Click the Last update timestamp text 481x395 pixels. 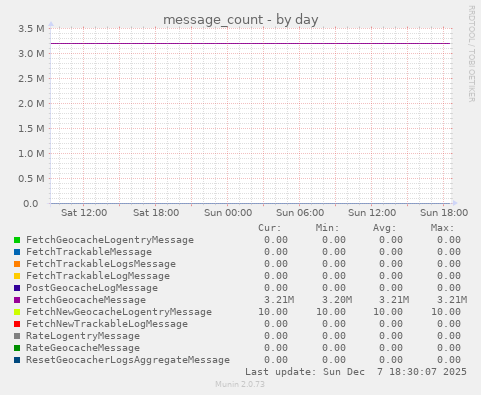[x=356, y=372]
